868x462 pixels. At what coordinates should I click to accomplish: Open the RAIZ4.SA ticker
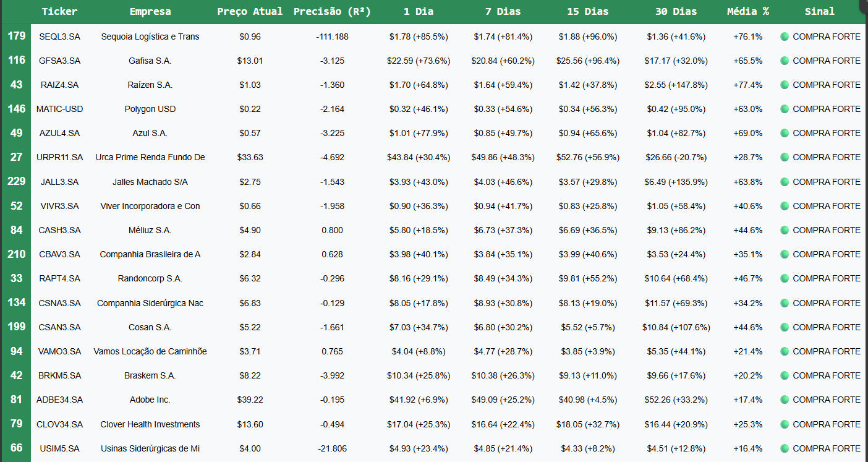[59, 85]
